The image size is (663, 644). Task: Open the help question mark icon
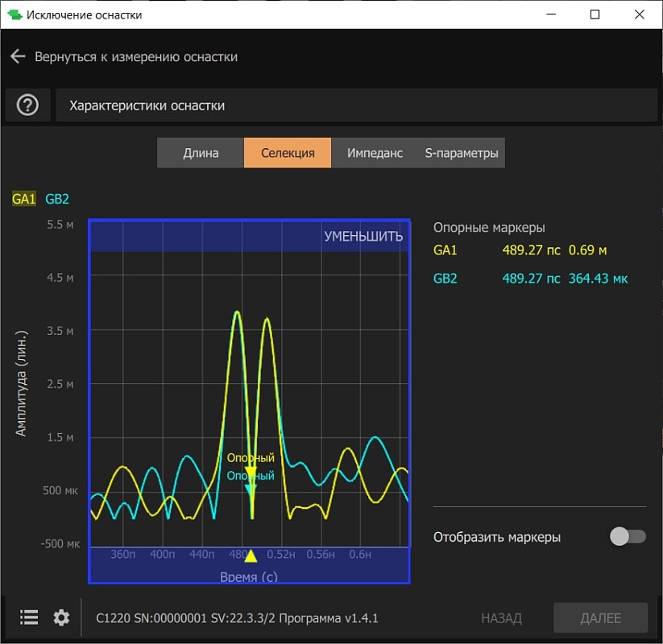(27, 105)
